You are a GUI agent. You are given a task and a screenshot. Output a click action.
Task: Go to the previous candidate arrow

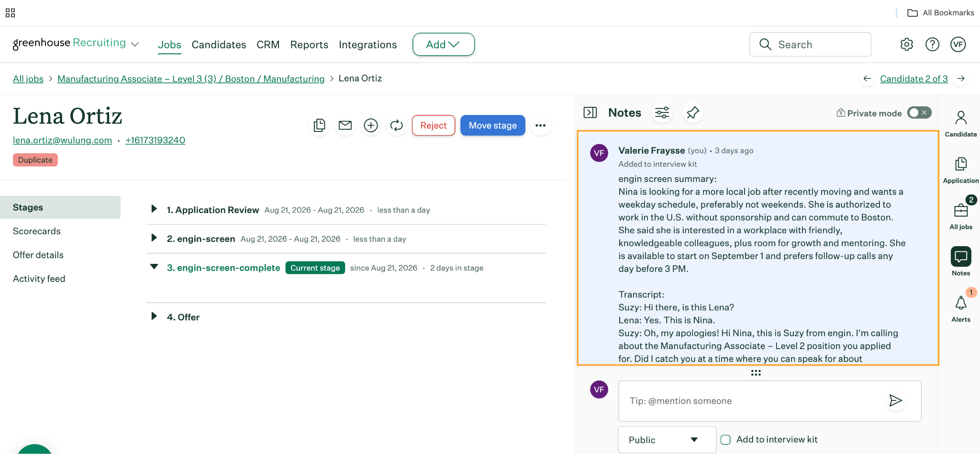(x=867, y=79)
